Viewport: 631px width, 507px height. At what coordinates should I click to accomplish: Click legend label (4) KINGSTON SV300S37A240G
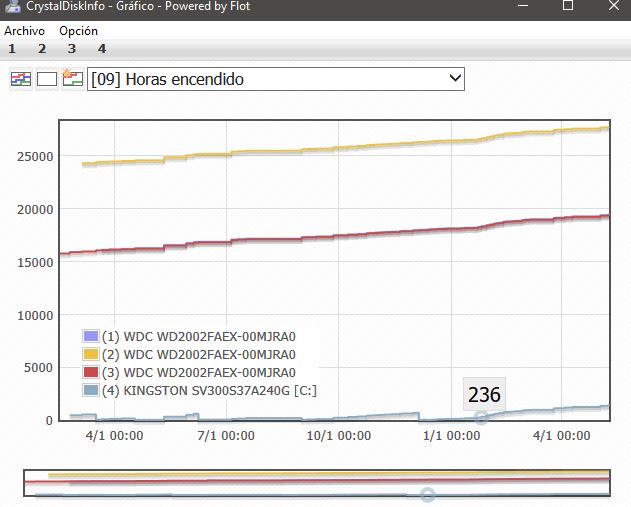click(209, 390)
